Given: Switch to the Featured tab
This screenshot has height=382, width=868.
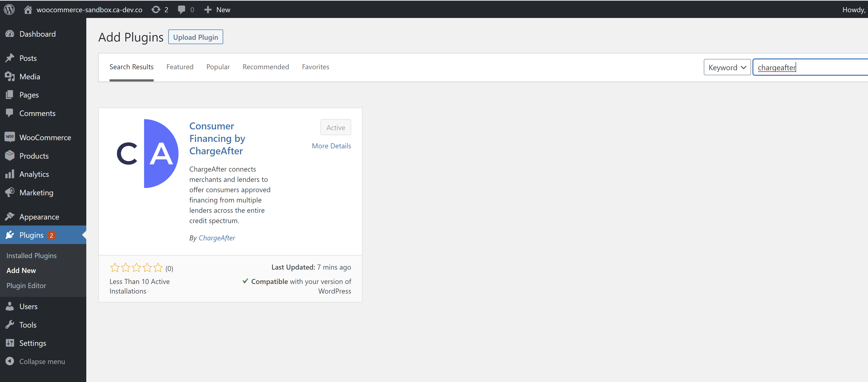Looking at the screenshot, I should (180, 67).
